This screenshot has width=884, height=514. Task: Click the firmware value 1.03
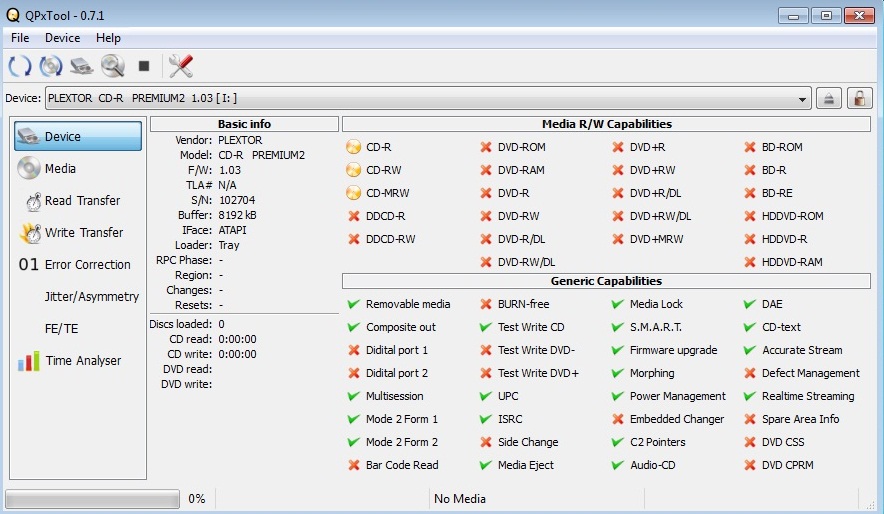tap(229, 170)
